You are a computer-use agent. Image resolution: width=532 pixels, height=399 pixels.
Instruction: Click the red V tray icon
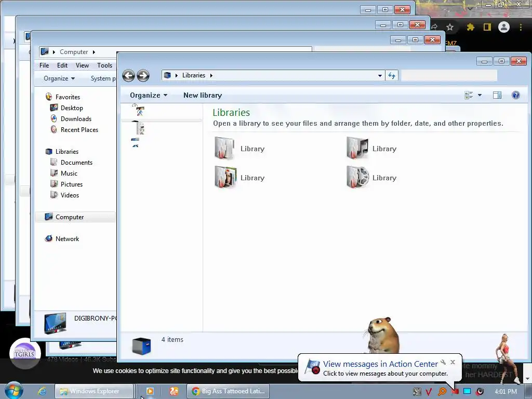point(429,392)
